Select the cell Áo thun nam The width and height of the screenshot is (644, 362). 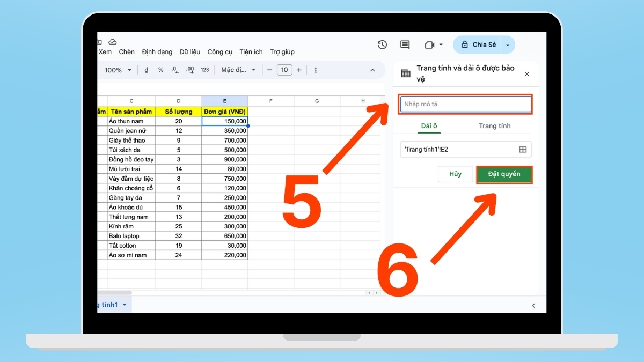(131, 121)
